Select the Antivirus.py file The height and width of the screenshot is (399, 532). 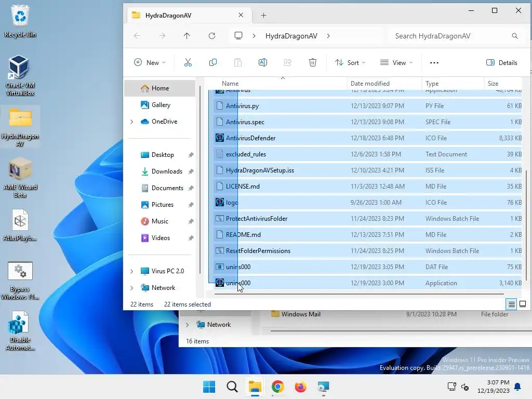[368, 106]
